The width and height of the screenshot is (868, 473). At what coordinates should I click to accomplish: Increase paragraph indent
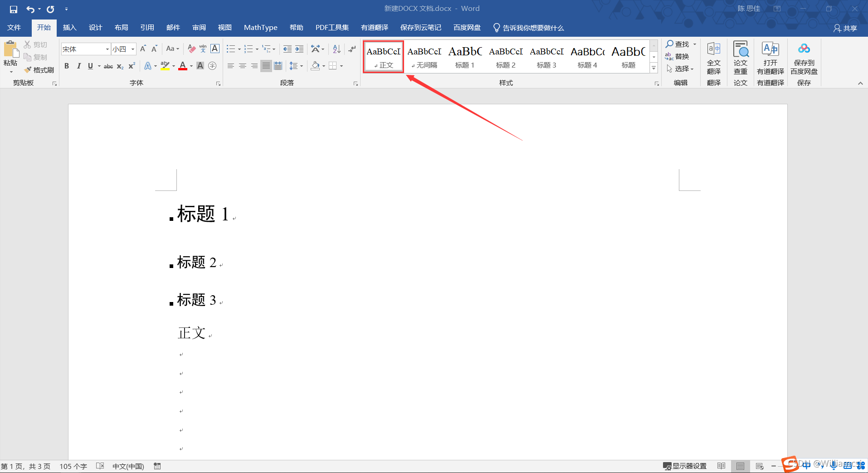coord(299,49)
